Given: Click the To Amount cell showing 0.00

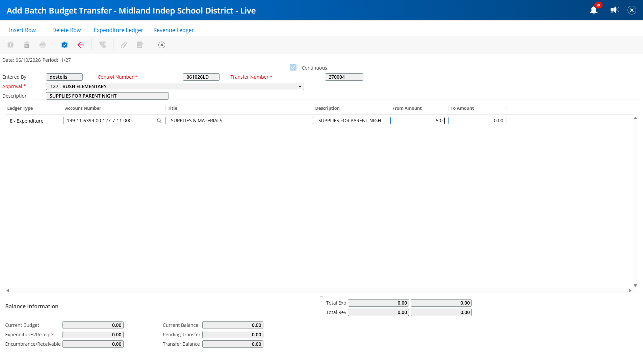Looking at the screenshot, I should click(x=478, y=121).
